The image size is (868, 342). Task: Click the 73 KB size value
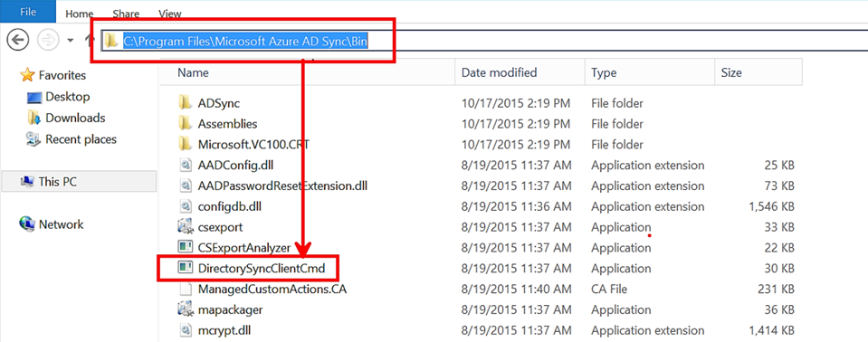779,186
